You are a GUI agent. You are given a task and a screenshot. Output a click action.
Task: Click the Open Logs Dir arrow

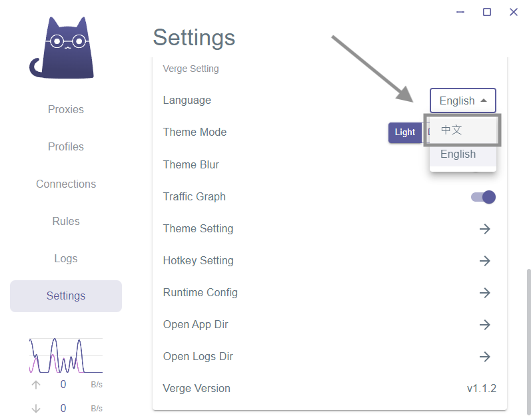[x=484, y=356]
